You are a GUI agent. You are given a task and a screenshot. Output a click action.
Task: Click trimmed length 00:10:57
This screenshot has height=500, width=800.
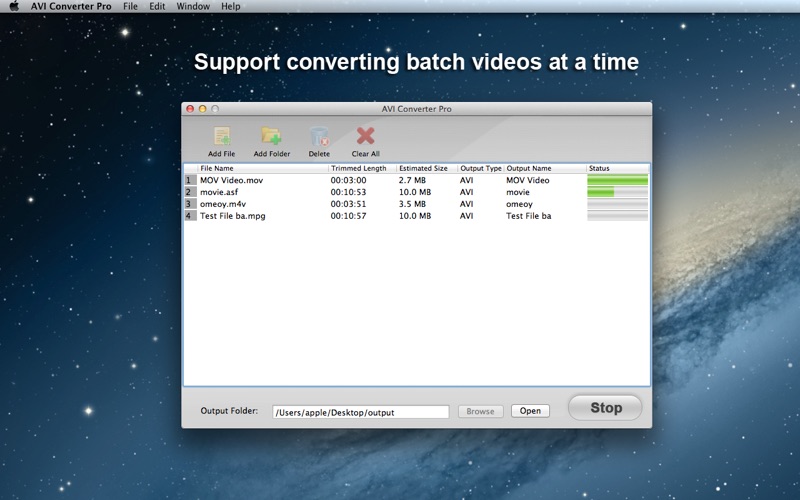click(348, 216)
